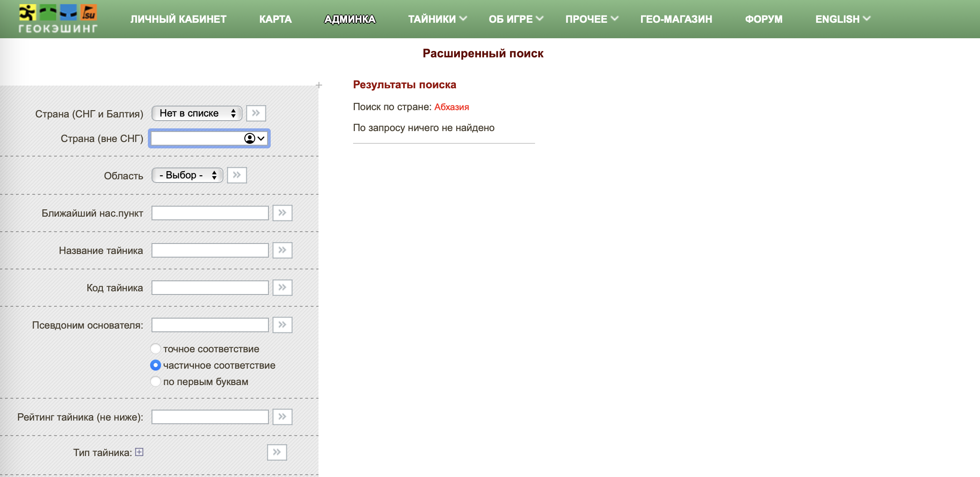980x477 pixels.
Task: Click the Geocaching logo in header
Action: pyautogui.click(x=58, y=19)
